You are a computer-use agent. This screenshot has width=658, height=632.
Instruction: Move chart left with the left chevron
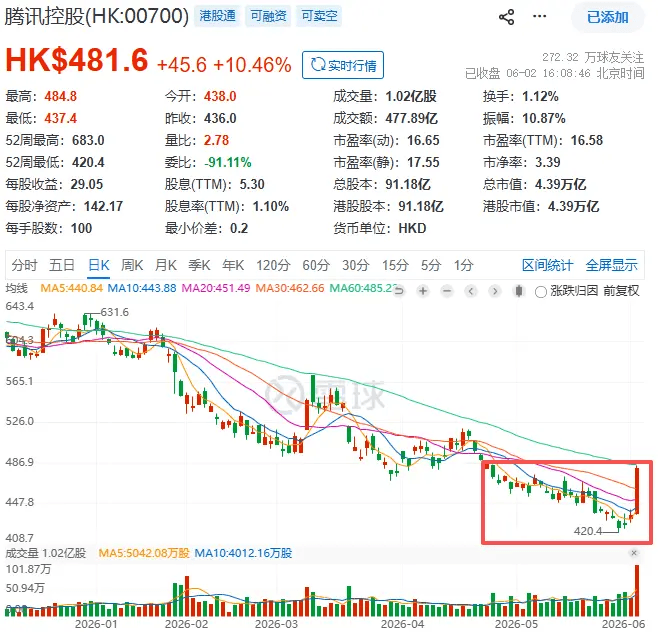(471, 291)
